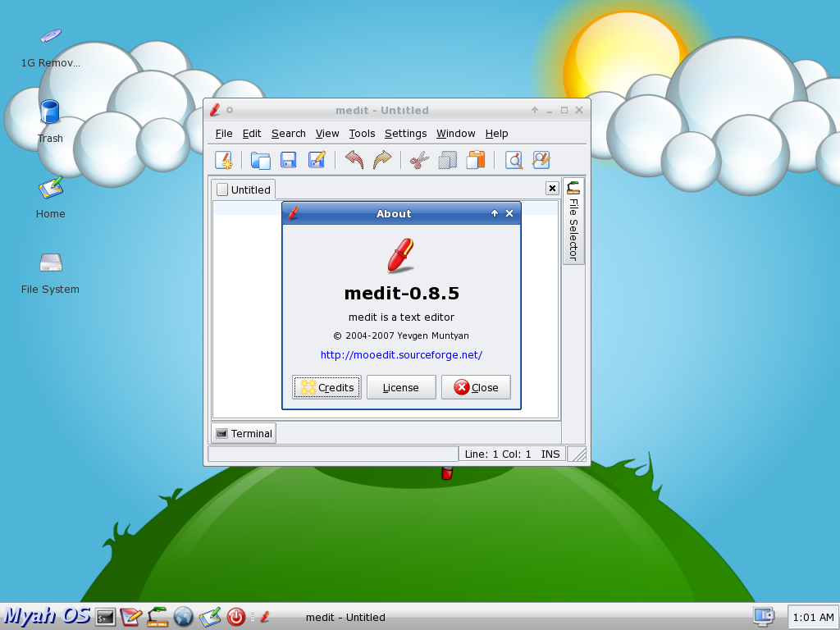Viewport: 840px width, 630px height.
Task: Click the large medit pen logo
Action: coord(400,256)
